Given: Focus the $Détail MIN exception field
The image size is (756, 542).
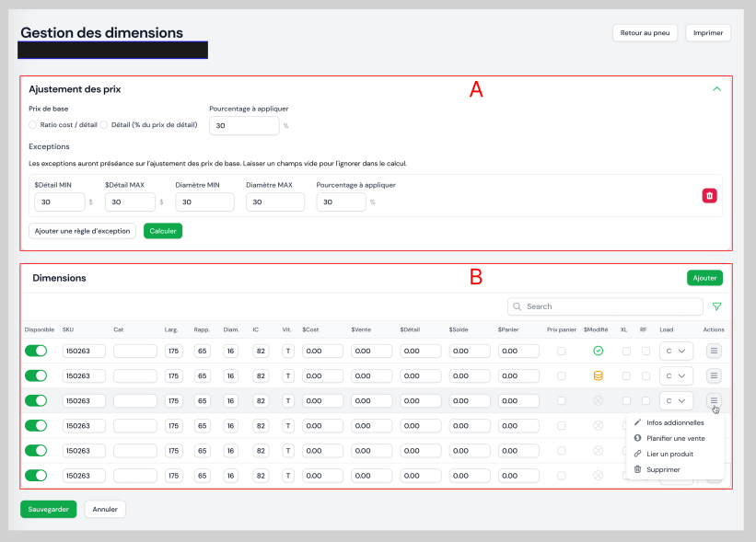Looking at the screenshot, I should click(60, 202).
